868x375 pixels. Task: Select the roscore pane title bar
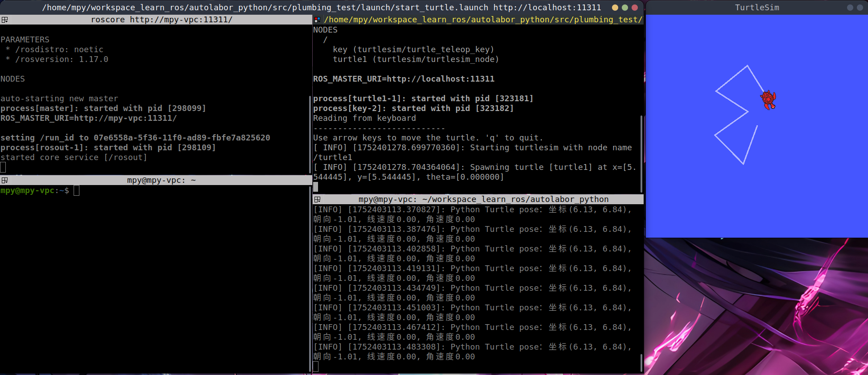click(161, 20)
